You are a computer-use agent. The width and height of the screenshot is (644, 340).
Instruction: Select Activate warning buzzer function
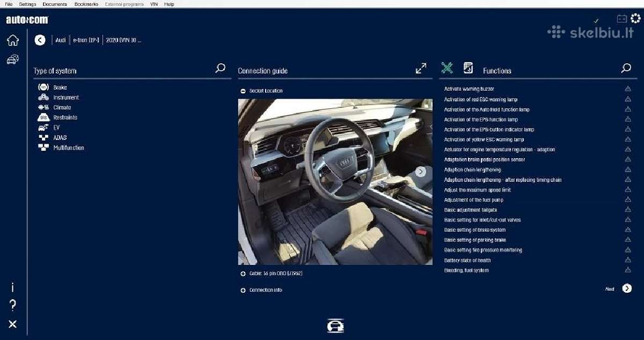(469, 89)
